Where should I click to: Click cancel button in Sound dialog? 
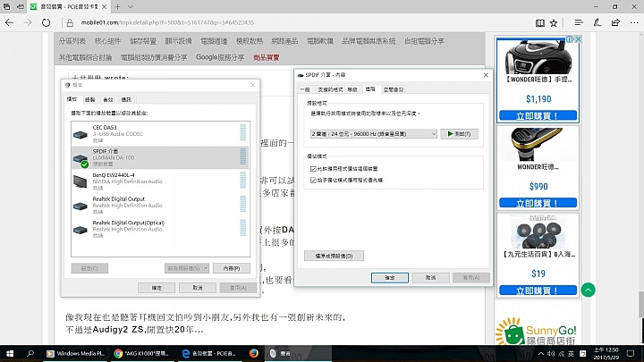[x=198, y=288]
